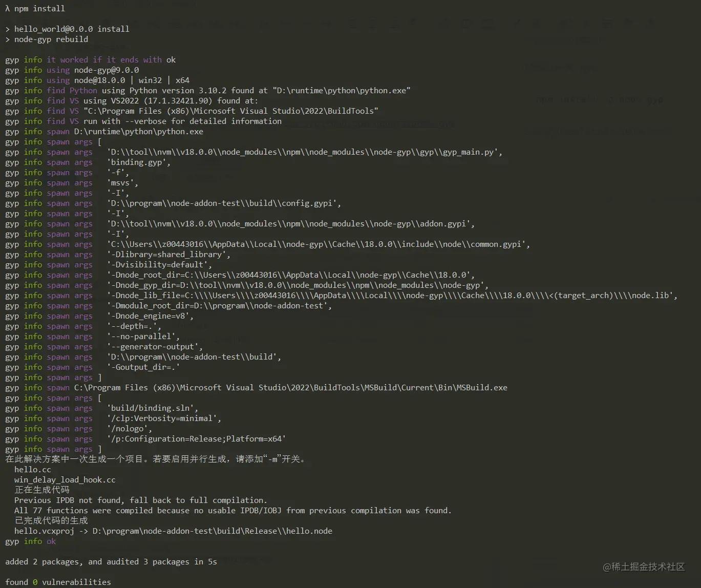
Task: Click the '-Dnode_engine=v8' argument
Action: click(x=150, y=316)
